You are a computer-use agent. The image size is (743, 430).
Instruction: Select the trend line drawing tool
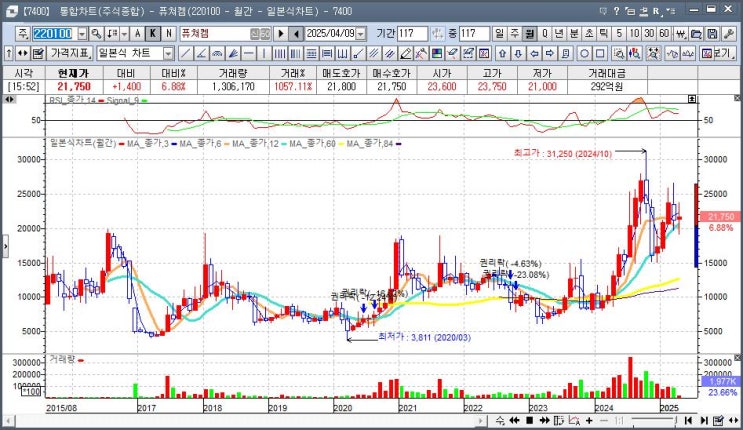[186, 53]
